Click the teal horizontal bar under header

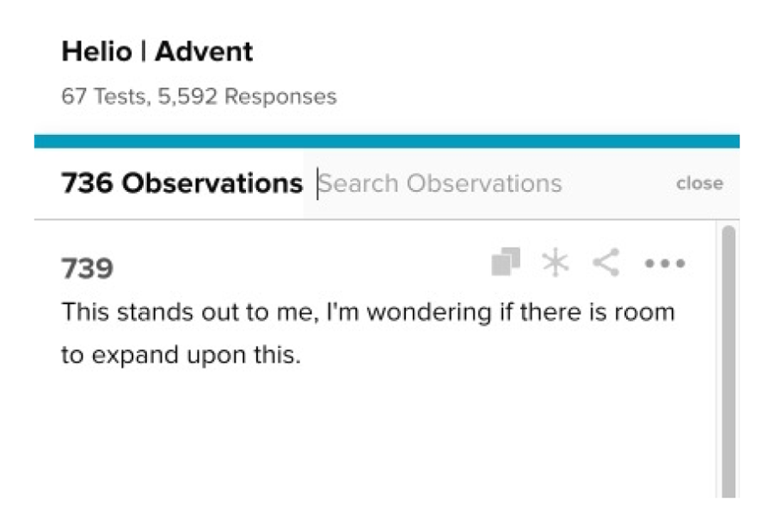386,141
